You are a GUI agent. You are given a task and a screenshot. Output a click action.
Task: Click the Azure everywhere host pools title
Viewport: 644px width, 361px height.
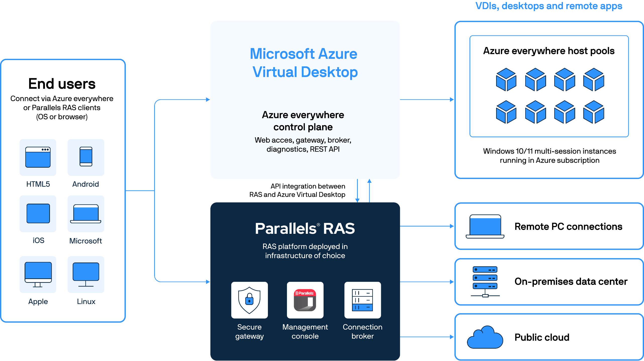click(x=549, y=51)
